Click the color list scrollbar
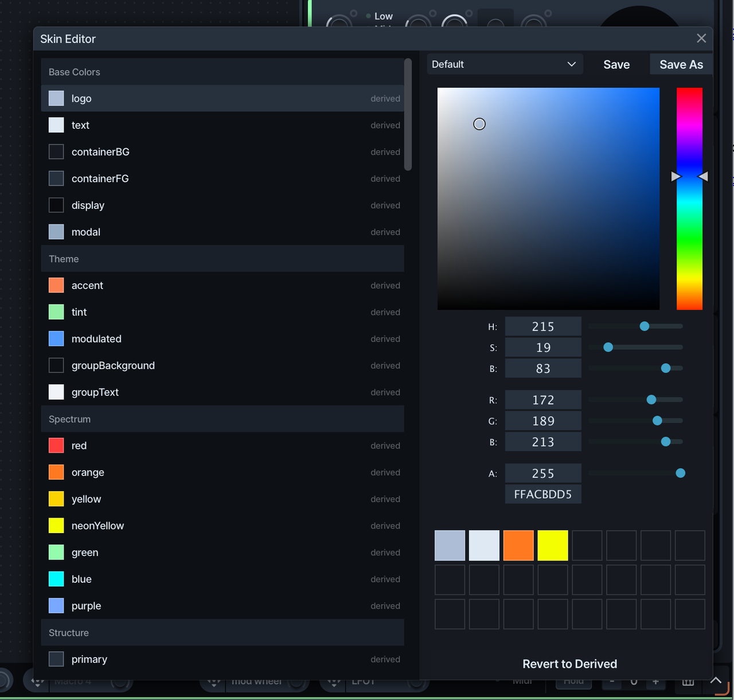 pyautogui.click(x=408, y=115)
